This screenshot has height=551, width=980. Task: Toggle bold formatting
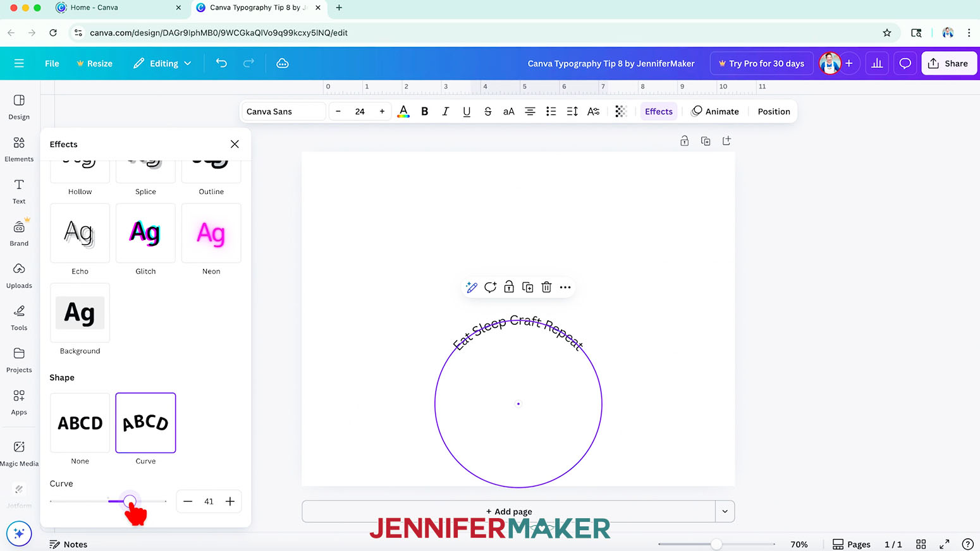tap(425, 111)
